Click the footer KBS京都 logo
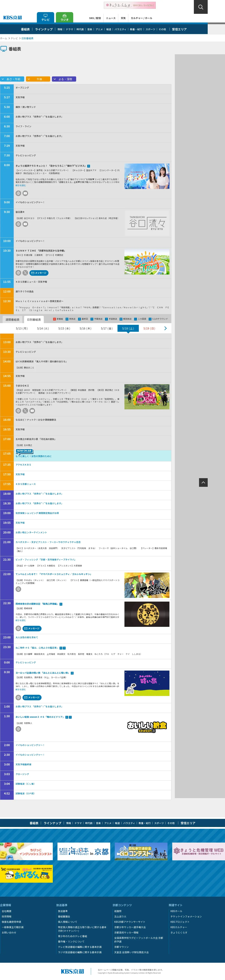Image resolution: width=225 pixels, height=980 pixels. point(72,971)
